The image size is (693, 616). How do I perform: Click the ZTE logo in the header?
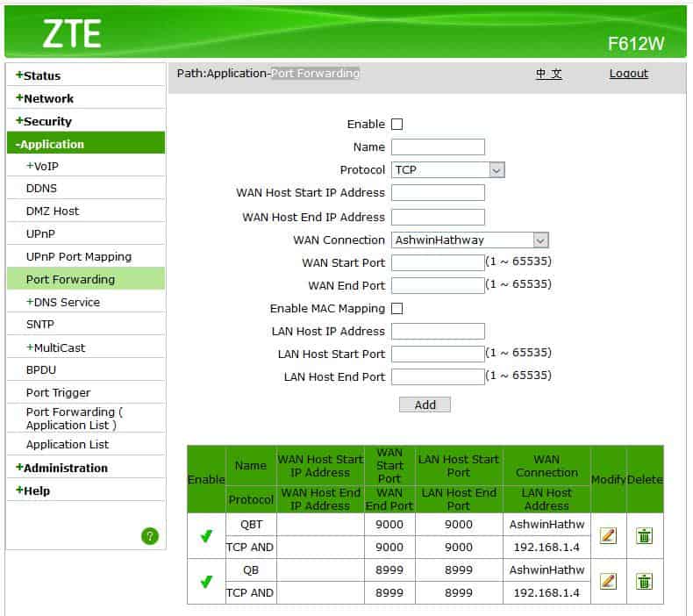72,33
